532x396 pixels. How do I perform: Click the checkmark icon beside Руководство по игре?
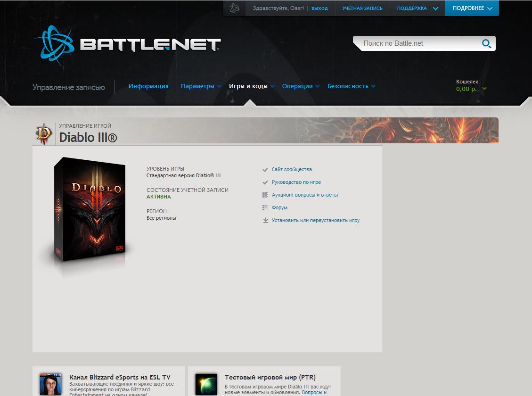tap(265, 182)
